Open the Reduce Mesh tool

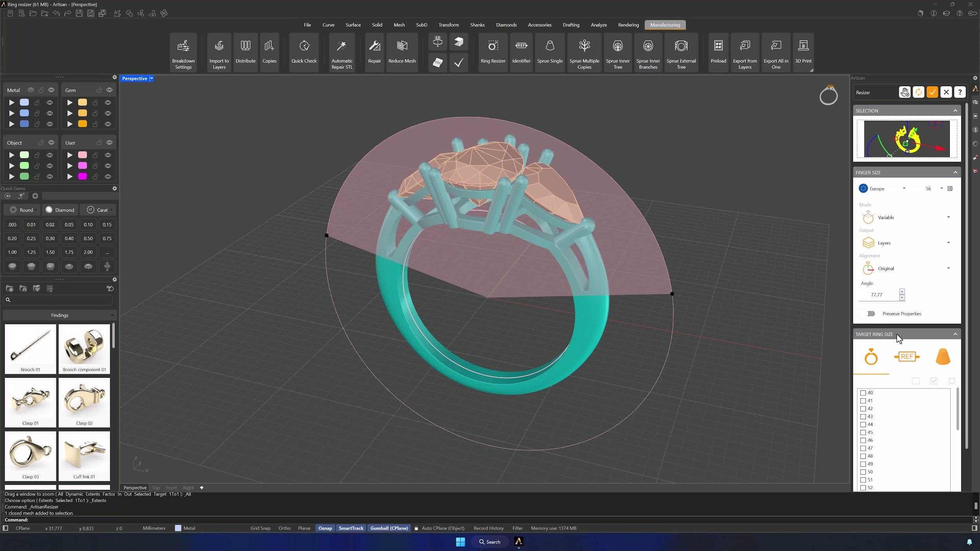point(402,53)
